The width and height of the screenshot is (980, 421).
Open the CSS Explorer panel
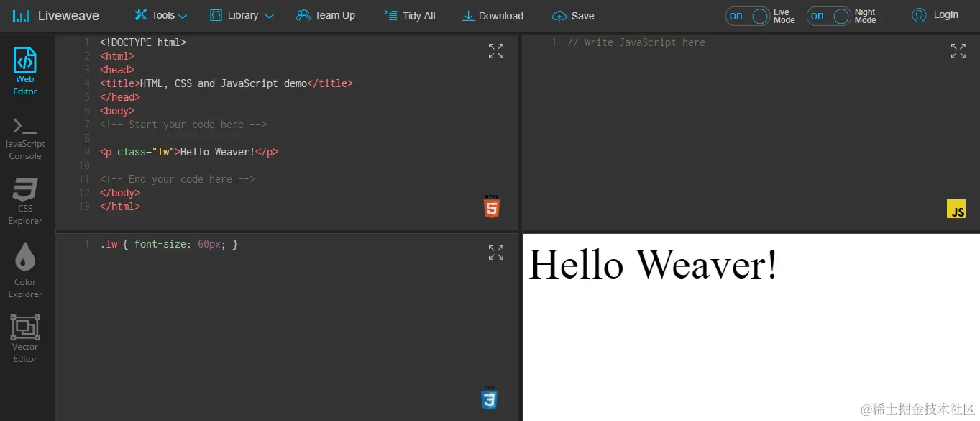pos(25,200)
